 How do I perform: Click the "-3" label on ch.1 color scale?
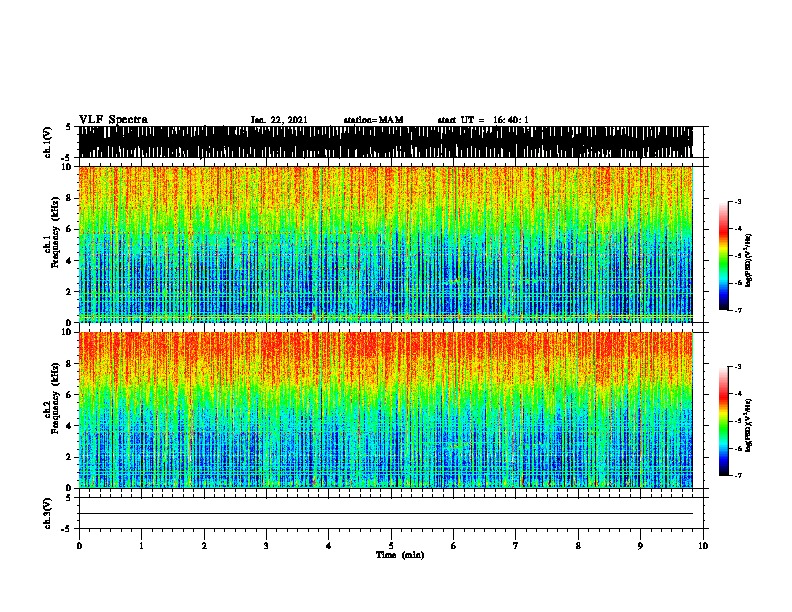click(x=737, y=202)
